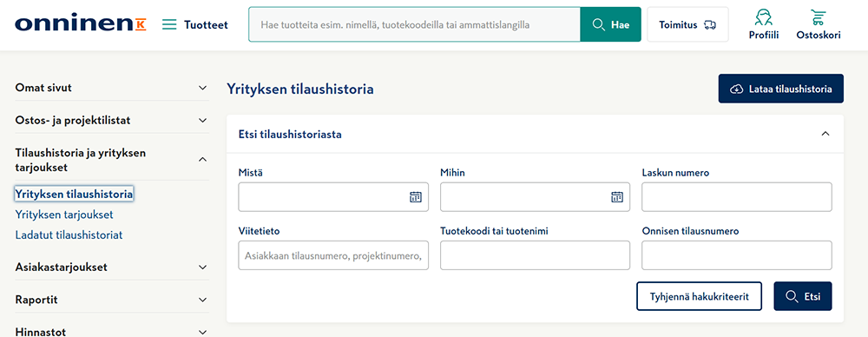
Task: Click the Yrityksen tilaushistoria page heading
Action: 300,89
